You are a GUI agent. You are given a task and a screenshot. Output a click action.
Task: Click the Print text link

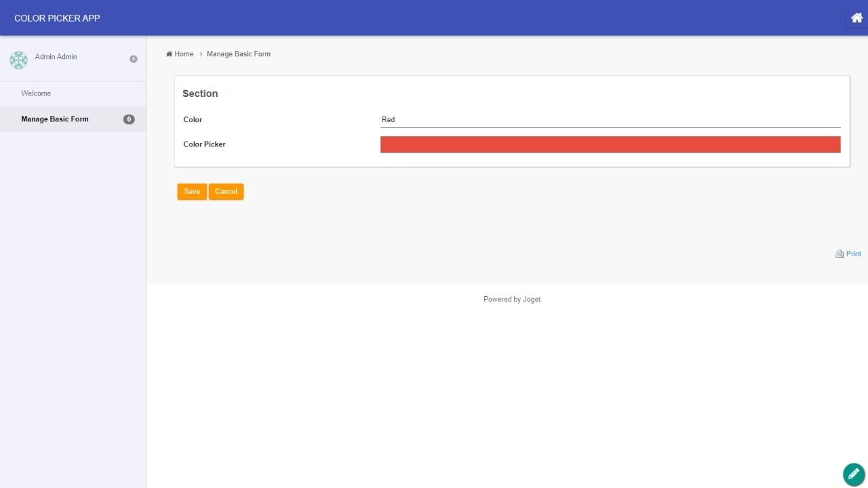(x=853, y=254)
